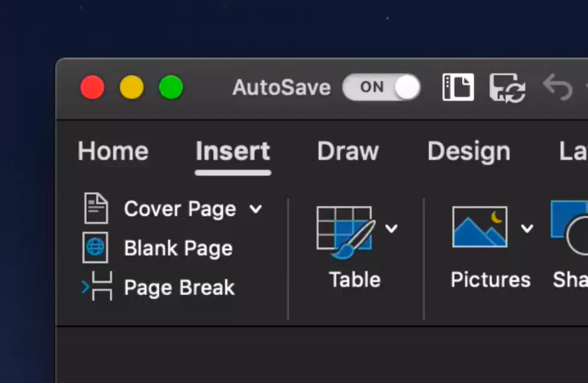This screenshot has height=383, width=588.
Task: Click the Blank Page globe icon
Action: (x=95, y=247)
